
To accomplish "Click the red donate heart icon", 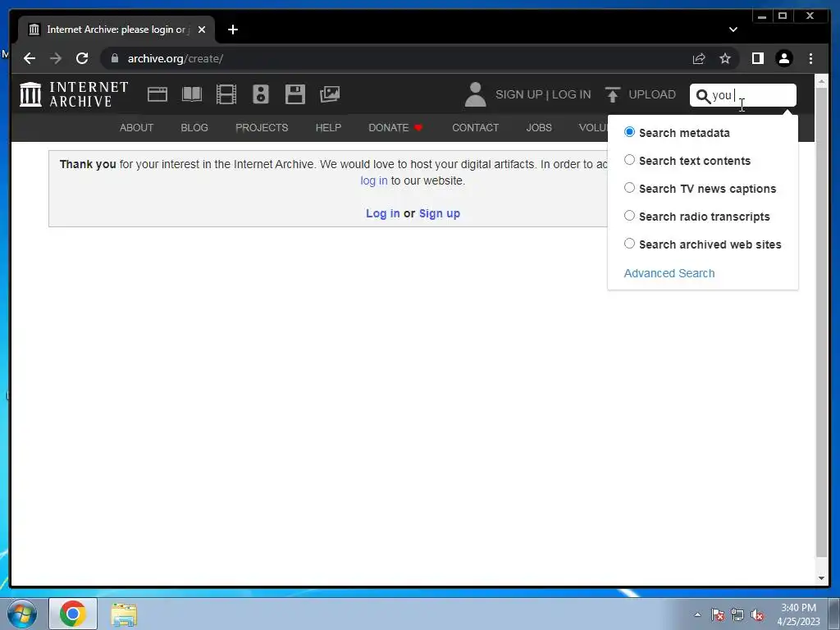I will tap(418, 127).
